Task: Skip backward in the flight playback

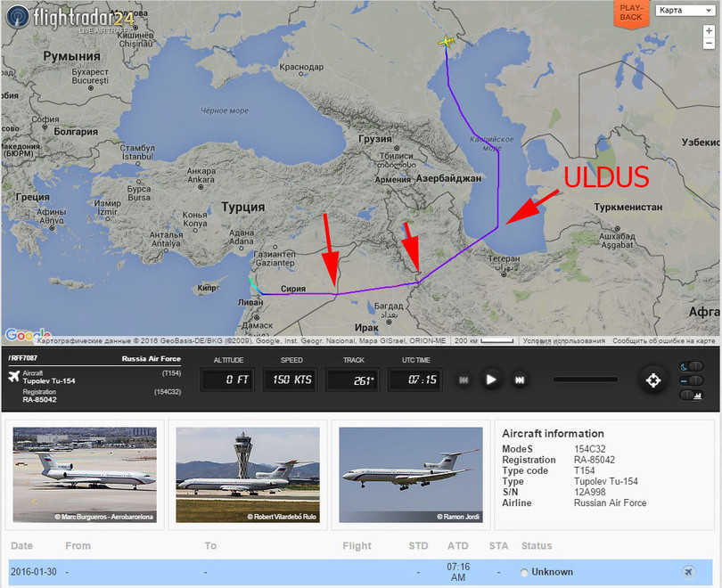Action: coord(464,380)
